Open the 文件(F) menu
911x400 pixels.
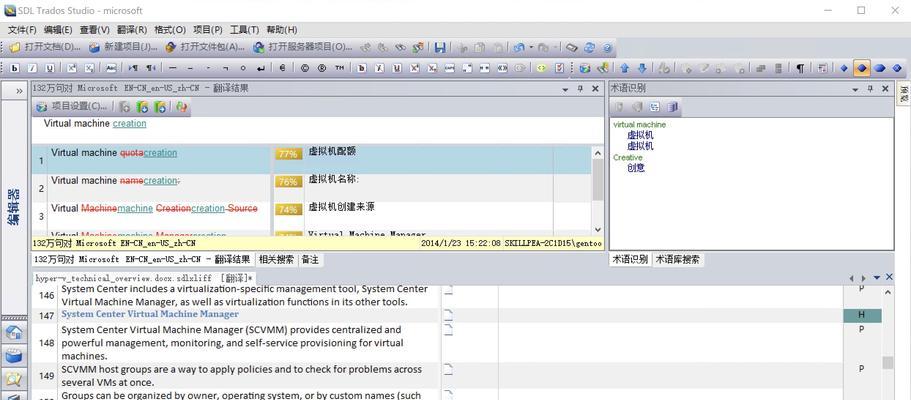[x=22, y=30]
